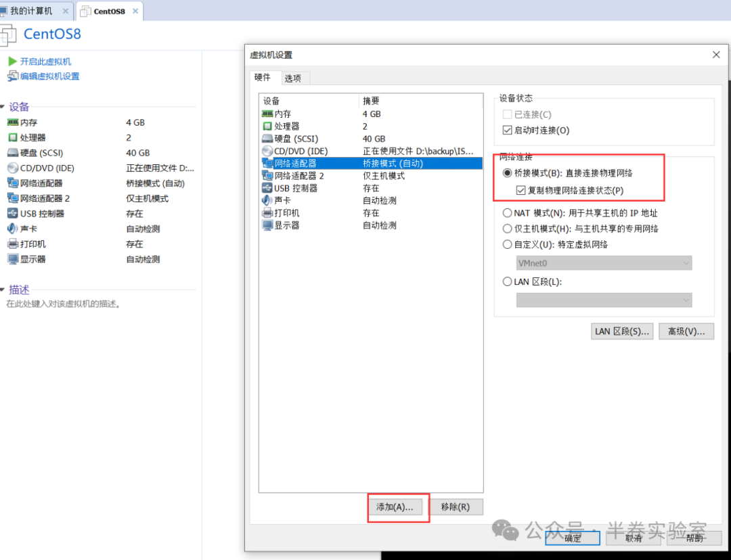Toggle 已连接(C) checkbox
Screen dimensions: 731x560
pyautogui.click(x=507, y=114)
